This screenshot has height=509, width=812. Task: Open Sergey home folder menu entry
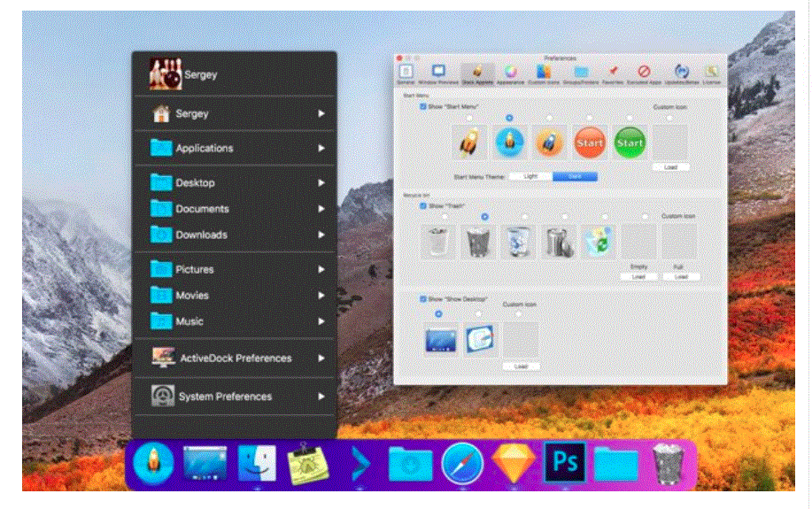tap(235, 113)
